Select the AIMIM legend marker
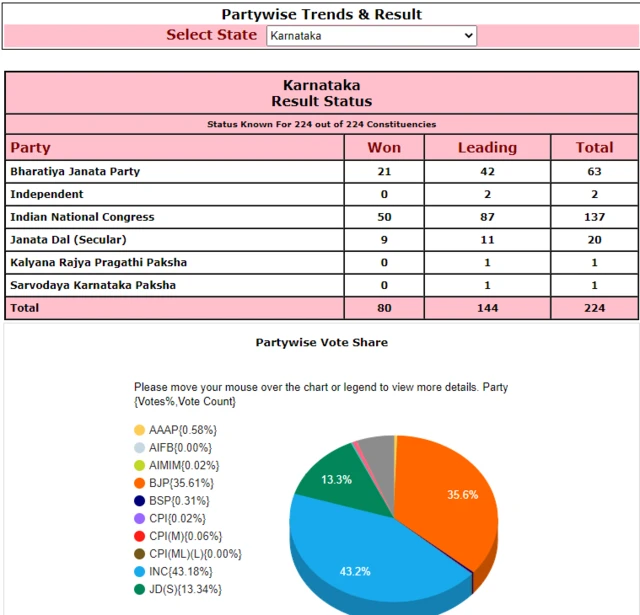This screenshot has width=640, height=615. click(x=139, y=466)
